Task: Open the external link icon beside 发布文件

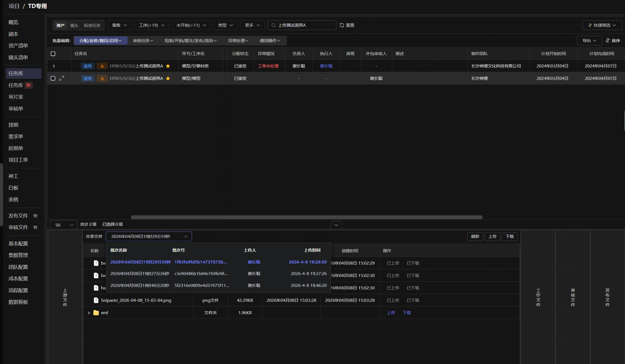Action: coord(35,216)
